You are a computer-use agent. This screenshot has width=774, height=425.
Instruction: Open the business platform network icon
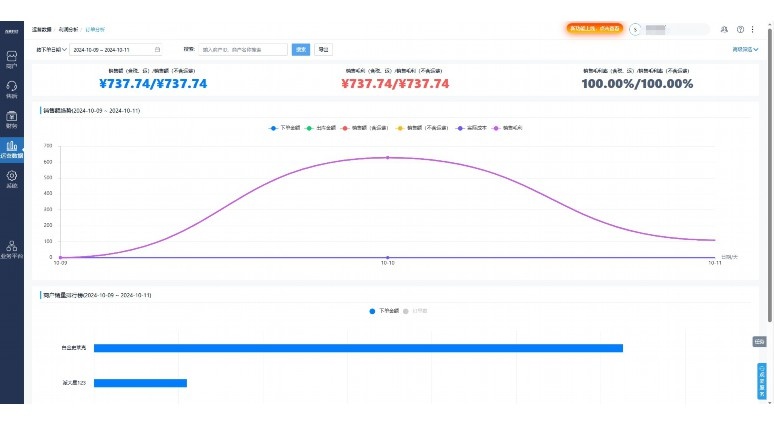click(11, 249)
